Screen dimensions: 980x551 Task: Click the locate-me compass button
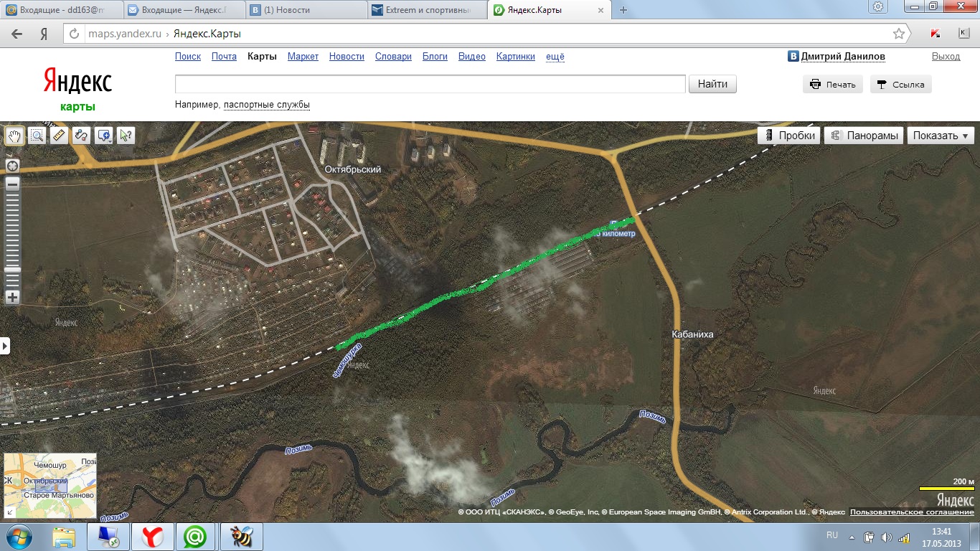pyautogui.click(x=13, y=166)
